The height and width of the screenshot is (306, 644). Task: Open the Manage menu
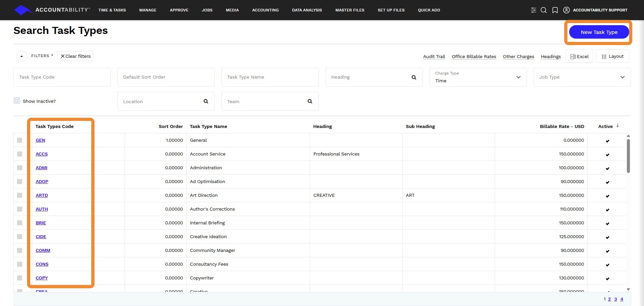(148, 10)
